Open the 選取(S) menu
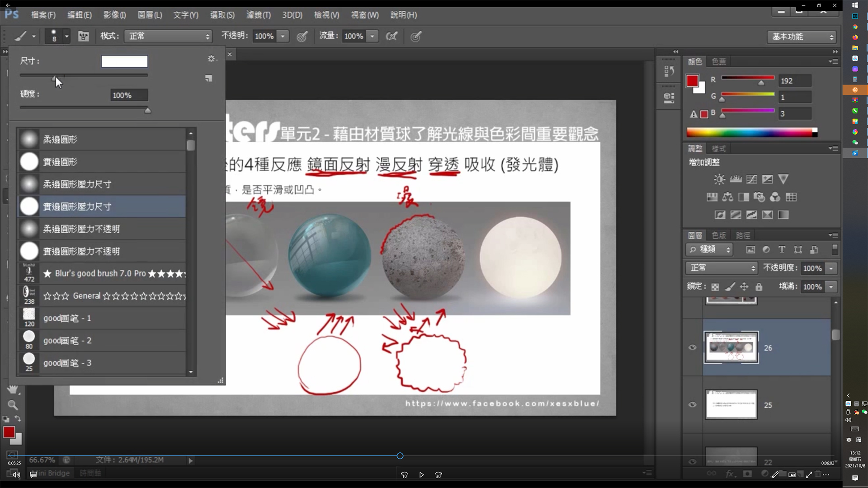 pos(222,15)
